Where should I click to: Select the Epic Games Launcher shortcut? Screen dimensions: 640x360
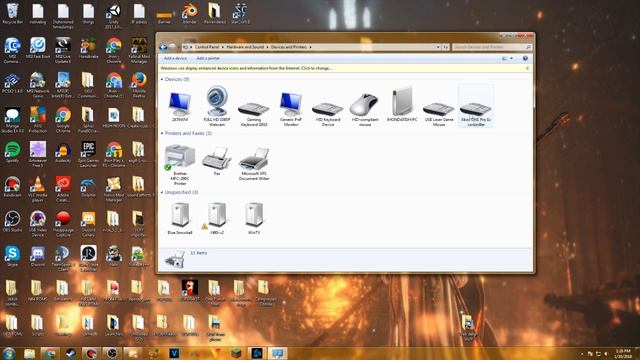[88, 154]
